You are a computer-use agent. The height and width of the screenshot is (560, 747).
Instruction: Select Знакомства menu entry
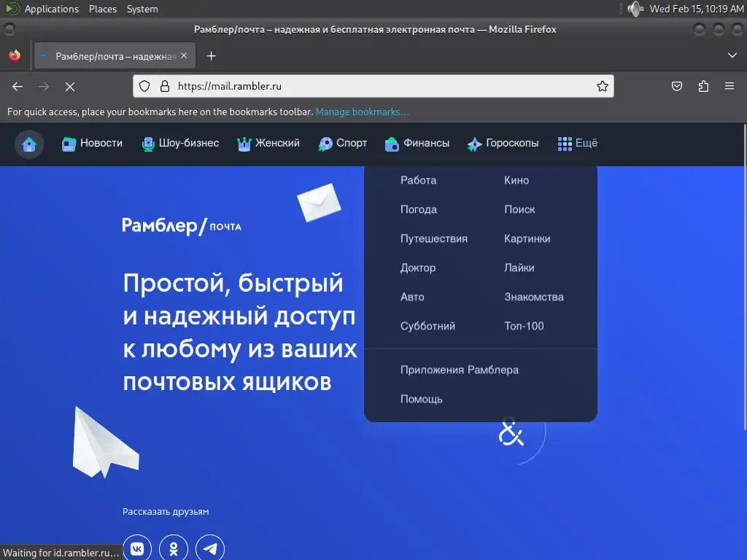(x=533, y=297)
